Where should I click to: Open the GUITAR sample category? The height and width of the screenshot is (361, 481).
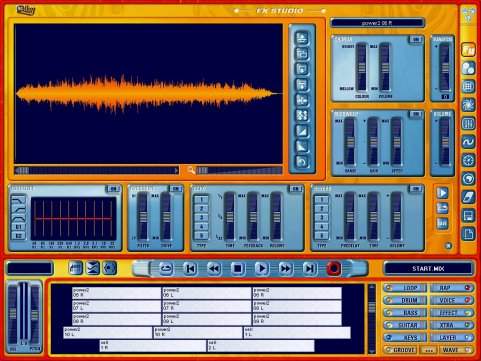click(405, 325)
